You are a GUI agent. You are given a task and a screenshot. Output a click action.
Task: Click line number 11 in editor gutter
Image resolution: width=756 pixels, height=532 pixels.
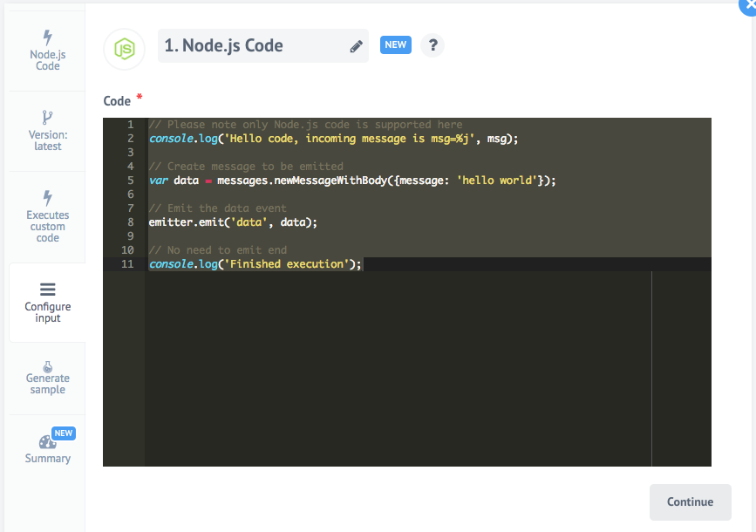(127, 264)
